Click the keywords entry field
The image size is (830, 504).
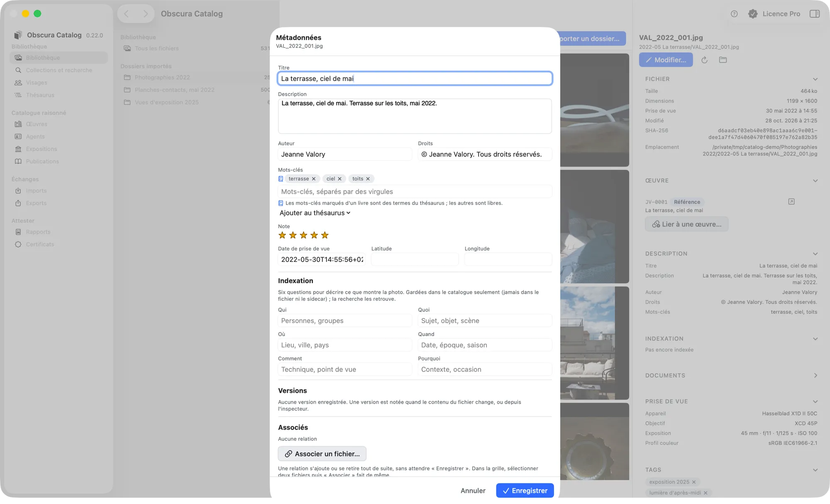point(415,192)
